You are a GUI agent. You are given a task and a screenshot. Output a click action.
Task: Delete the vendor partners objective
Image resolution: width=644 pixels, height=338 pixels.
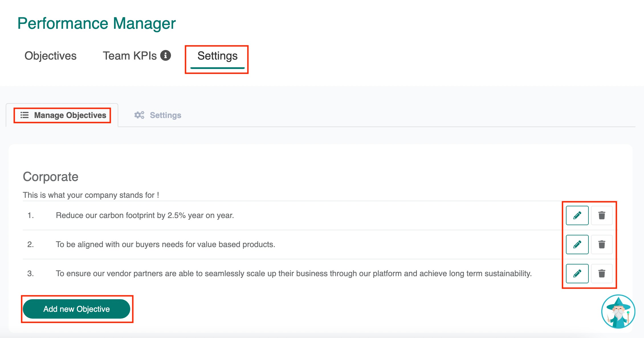point(602,274)
